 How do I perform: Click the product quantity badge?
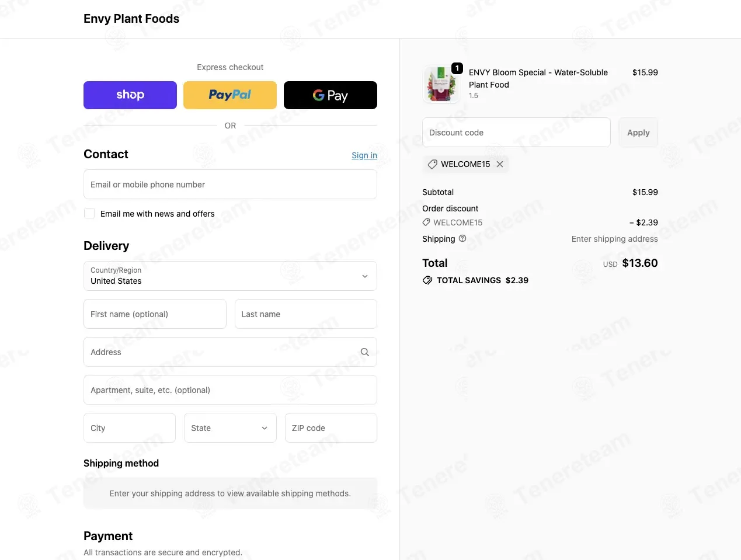click(457, 68)
